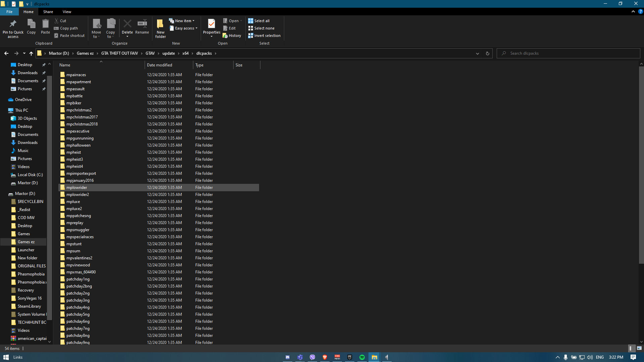Click Paste shortcut command
The width and height of the screenshot is (644, 362).
click(x=69, y=36)
